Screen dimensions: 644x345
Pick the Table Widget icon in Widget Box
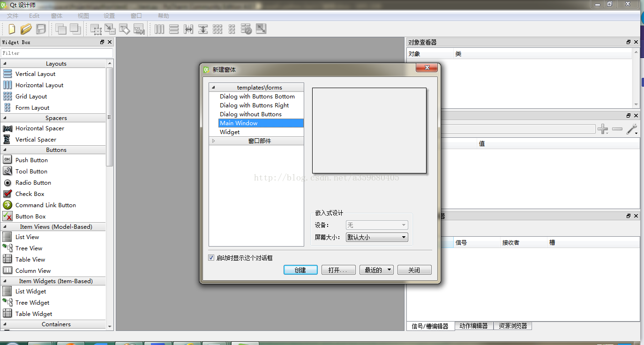[x=7, y=314]
